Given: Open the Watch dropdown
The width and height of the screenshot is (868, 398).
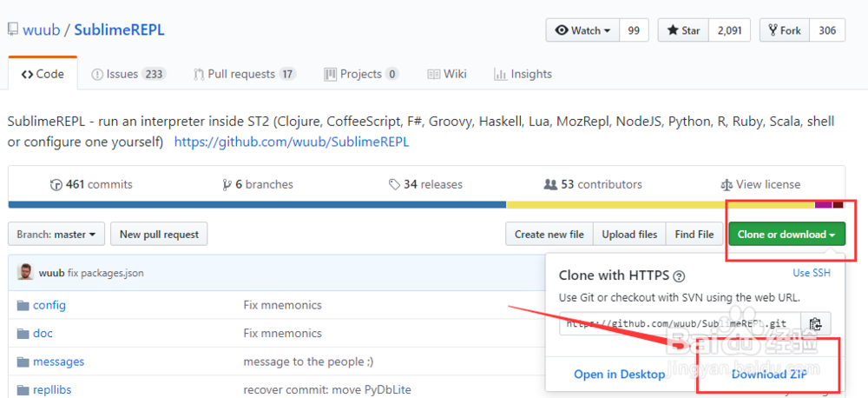Looking at the screenshot, I should coord(583,30).
